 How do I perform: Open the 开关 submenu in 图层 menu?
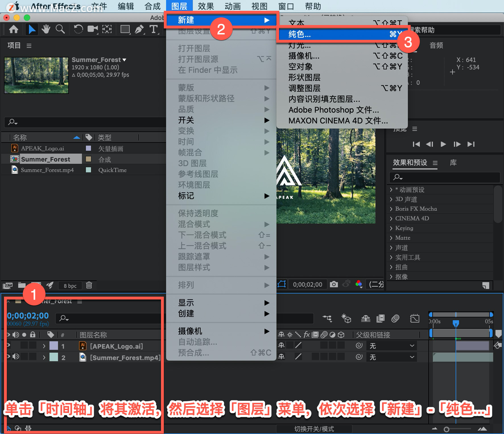coord(221,120)
